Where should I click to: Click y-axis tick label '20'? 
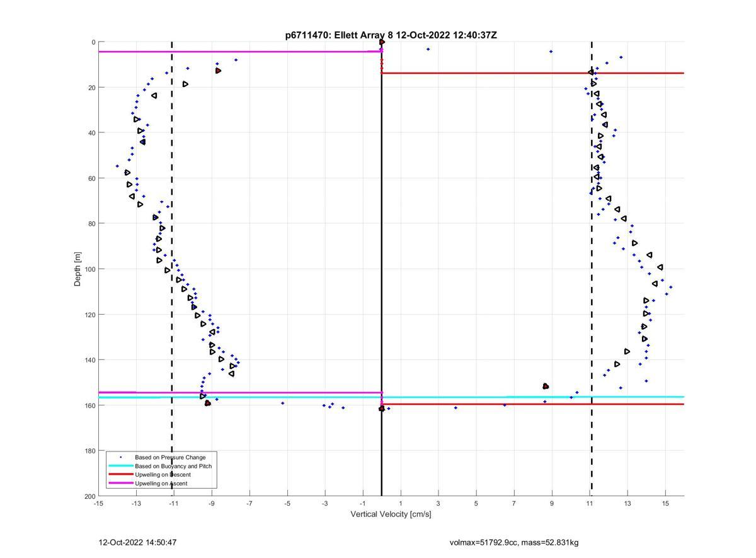91,88
